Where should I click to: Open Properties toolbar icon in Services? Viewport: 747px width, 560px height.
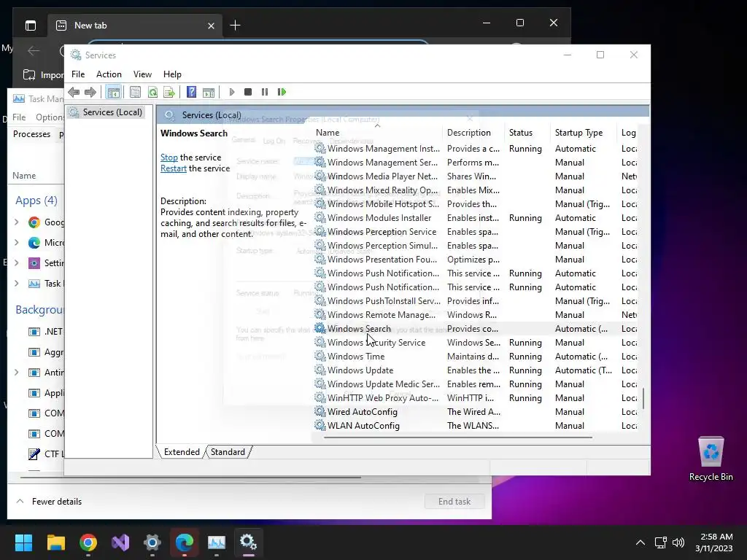[135, 92]
